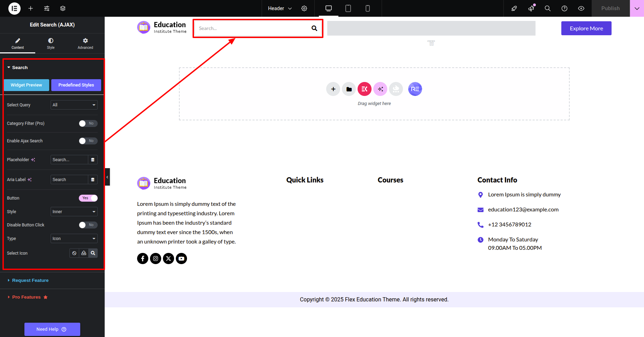Click the blue RE icon in canvas
This screenshot has height=337, width=644.
pyautogui.click(x=415, y=89)
